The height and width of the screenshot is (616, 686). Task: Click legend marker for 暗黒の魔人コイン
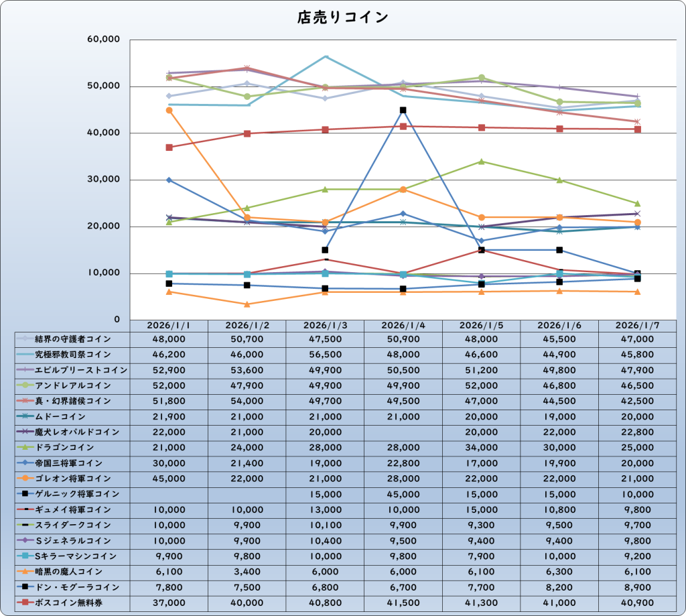click(x=25, y=572)
